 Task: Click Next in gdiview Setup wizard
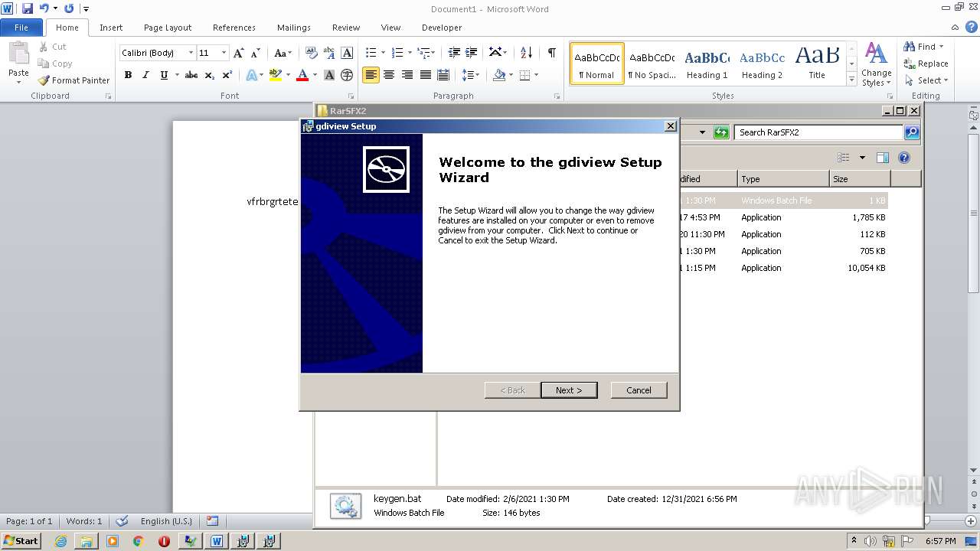(569, 390)
